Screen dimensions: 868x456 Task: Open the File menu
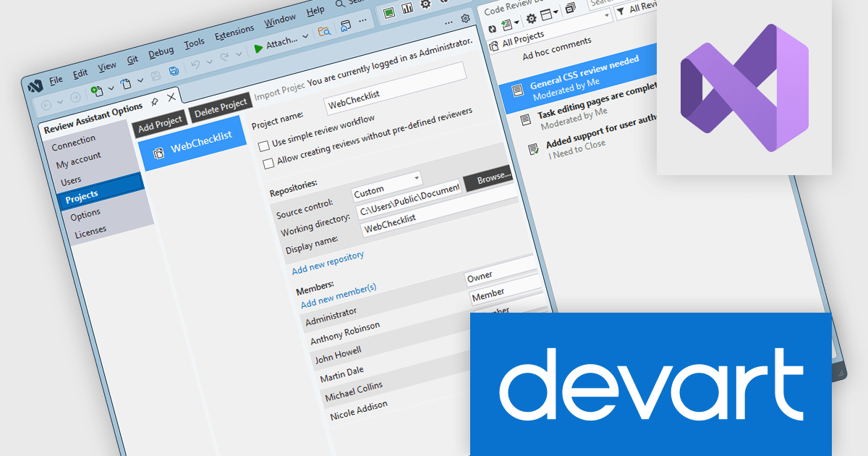pos(56,80)
